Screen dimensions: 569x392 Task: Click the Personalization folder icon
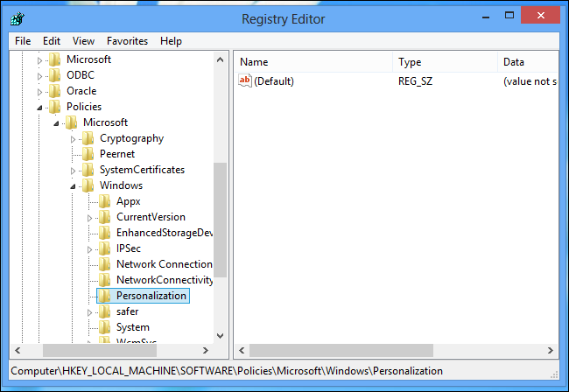coord(105,296)
